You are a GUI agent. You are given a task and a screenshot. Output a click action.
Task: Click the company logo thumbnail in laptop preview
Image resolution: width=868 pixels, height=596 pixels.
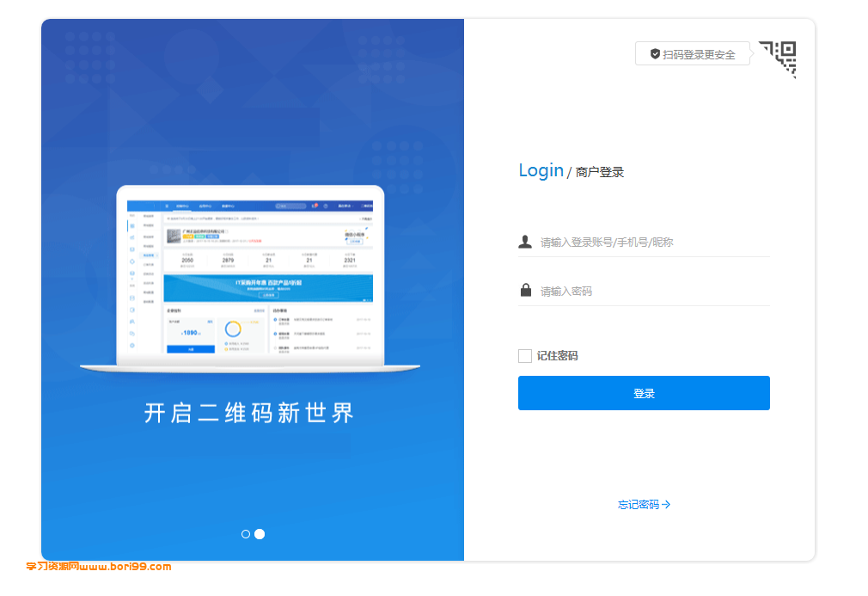[x=174, y=236]
